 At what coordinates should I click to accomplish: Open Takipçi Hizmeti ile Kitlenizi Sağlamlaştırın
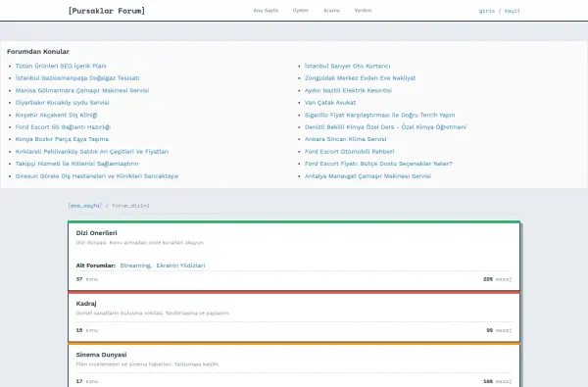coord(76,164)
